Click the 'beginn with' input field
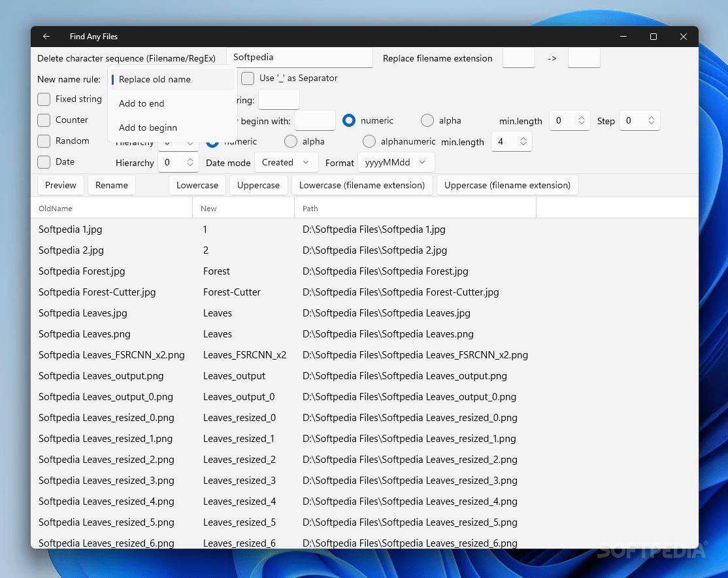728x578 pixels. (x=315, y=120)
